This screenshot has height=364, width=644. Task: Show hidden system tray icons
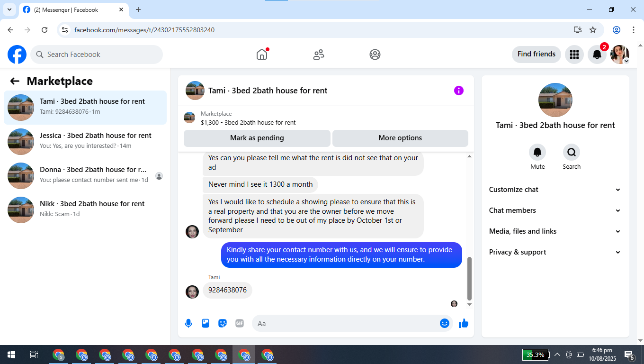(x=557, y=355)
